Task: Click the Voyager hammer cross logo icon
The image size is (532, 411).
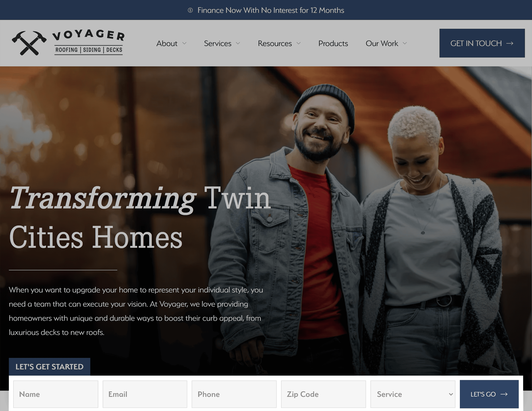Action: [x=29, y=42]
